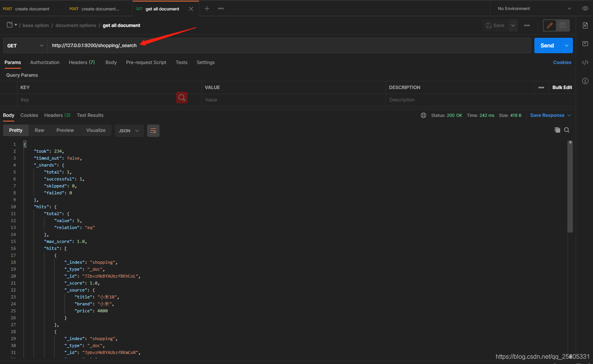Open the documentation panel icon
This screenshot has height=364, width=593.
(x=585, y=25)
